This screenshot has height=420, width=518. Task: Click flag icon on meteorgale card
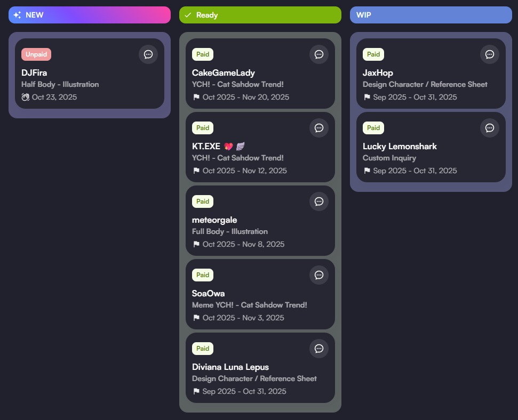click(x=196, y=244)
